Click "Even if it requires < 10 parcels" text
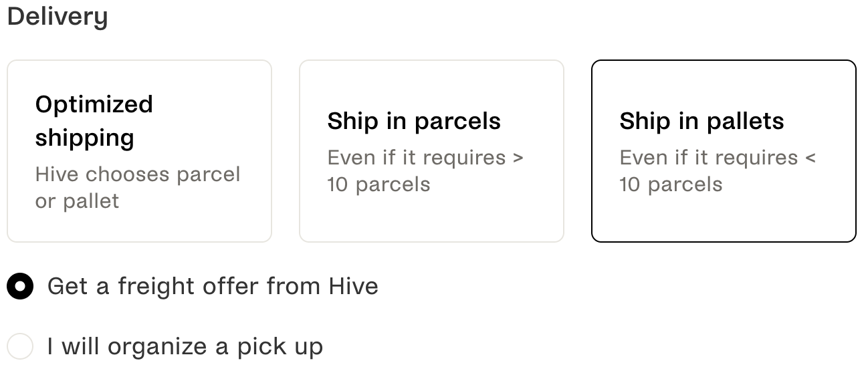Viewport: 868px width, 373px height. click(718, 171)
